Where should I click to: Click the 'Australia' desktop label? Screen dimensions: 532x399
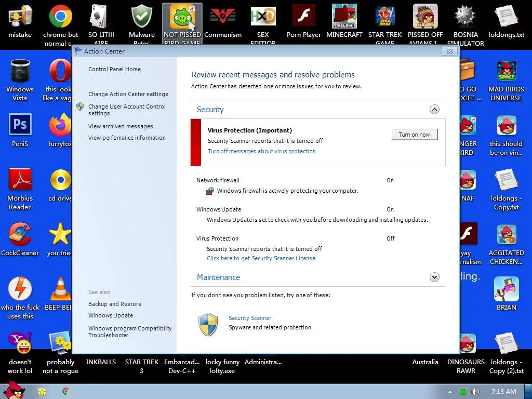(x=425, y=362)
